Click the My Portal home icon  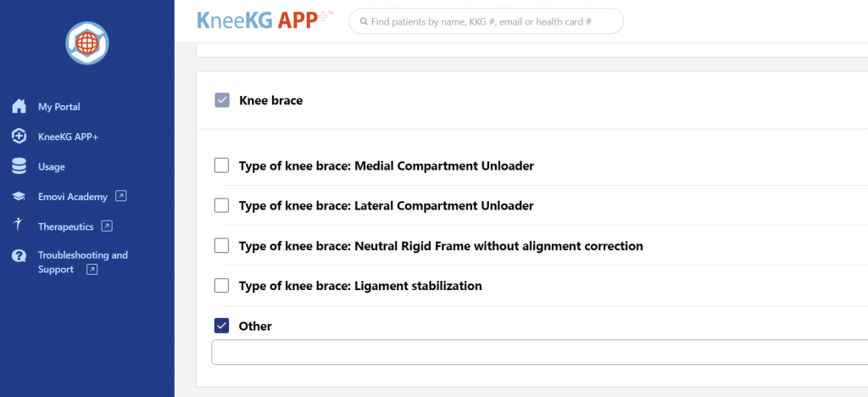pos(19,106)
